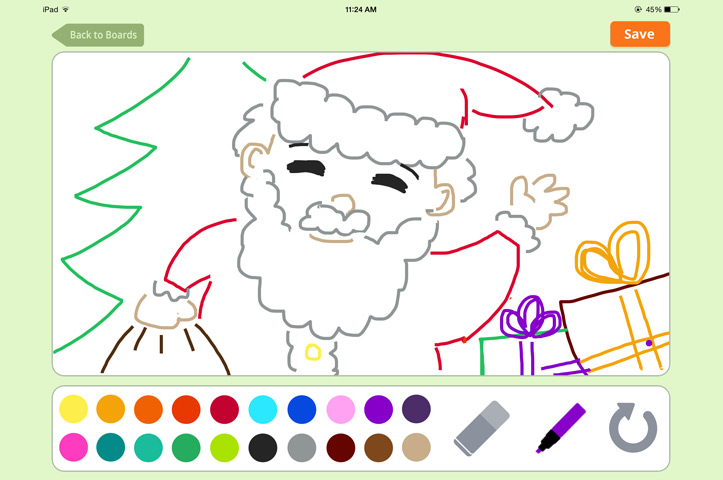Pick the brown color swatch
This screenshot has height=480, width=723.
pyautogui.click(x=379, y=447)
